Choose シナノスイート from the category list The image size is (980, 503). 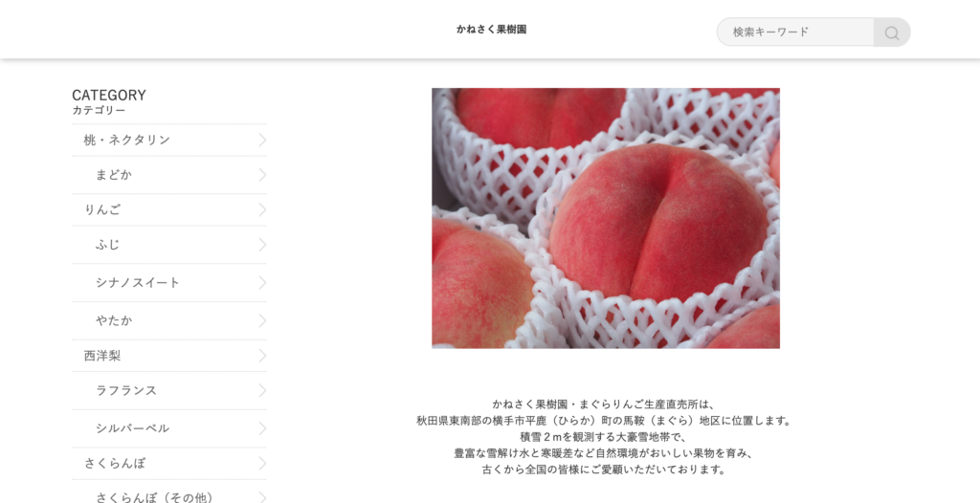pos(168,283)
